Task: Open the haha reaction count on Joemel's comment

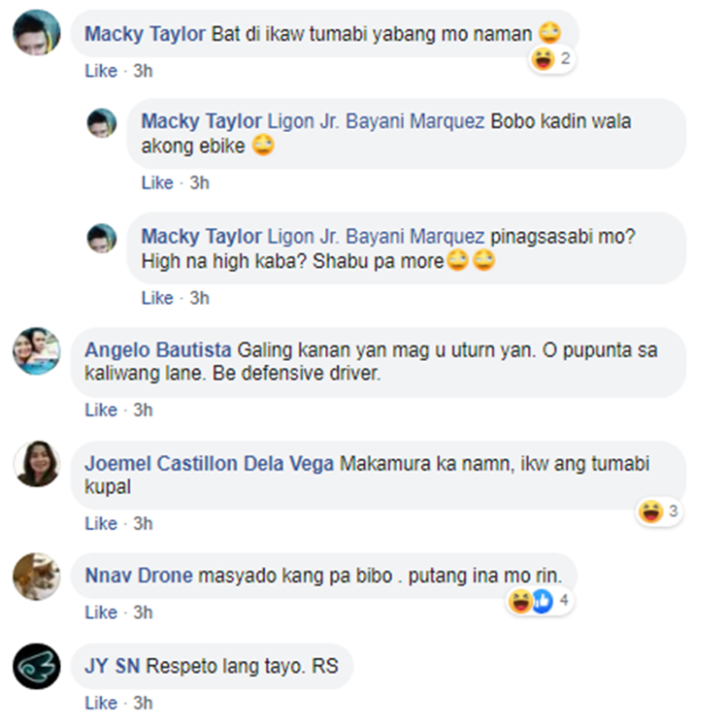Action: (659, 511)
